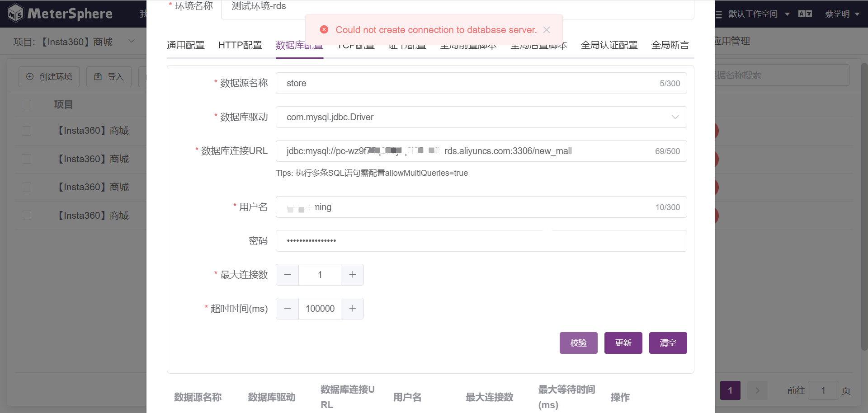Click the page vertical scrollbar
Viewport: 868px width, 413px height.
[864, 206]
